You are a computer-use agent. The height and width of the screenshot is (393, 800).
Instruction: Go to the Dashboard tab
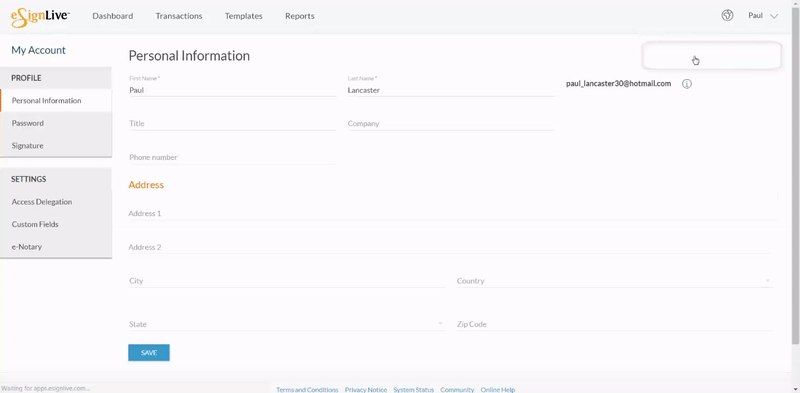113,16
